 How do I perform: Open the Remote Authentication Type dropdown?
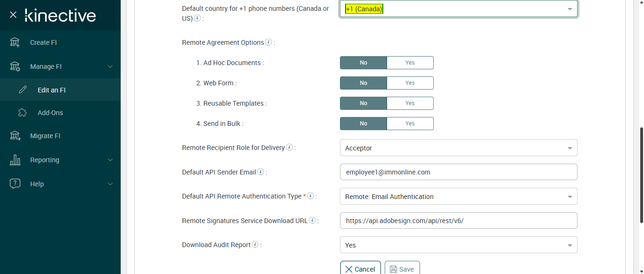pyautogui.click(x=458, y=196)
